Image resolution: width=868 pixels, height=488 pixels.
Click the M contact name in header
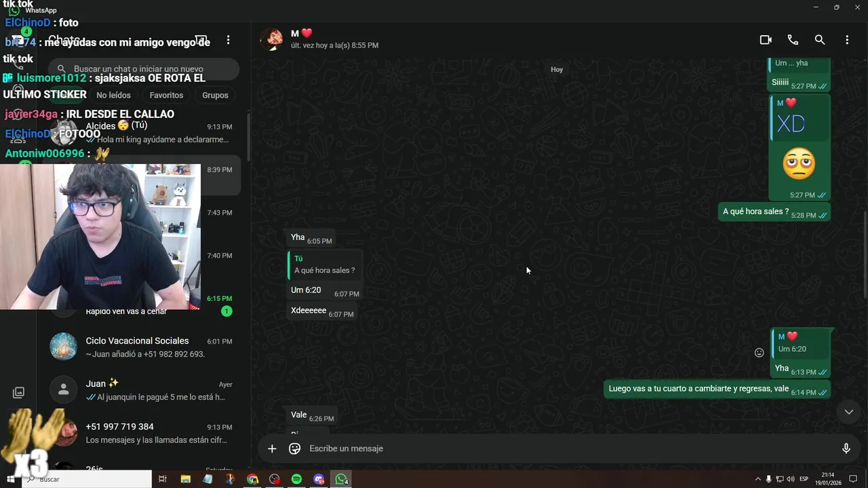coord(301,33)
